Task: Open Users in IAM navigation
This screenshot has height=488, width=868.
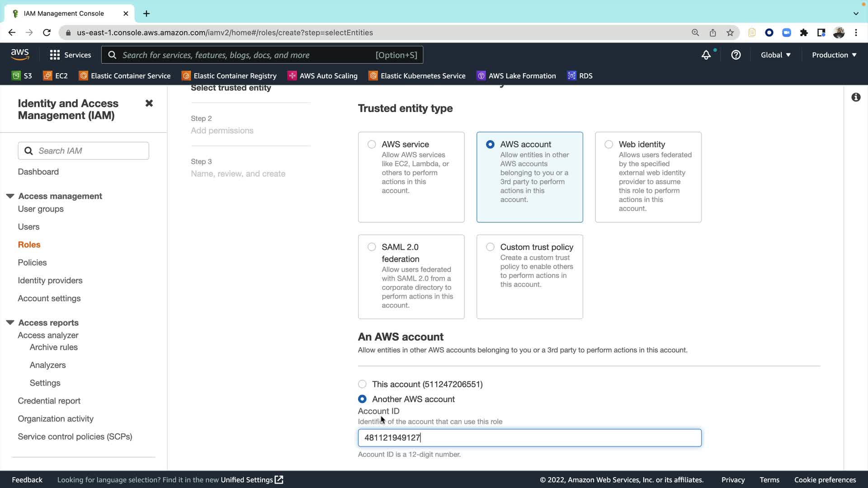Action: coord(28,227)
